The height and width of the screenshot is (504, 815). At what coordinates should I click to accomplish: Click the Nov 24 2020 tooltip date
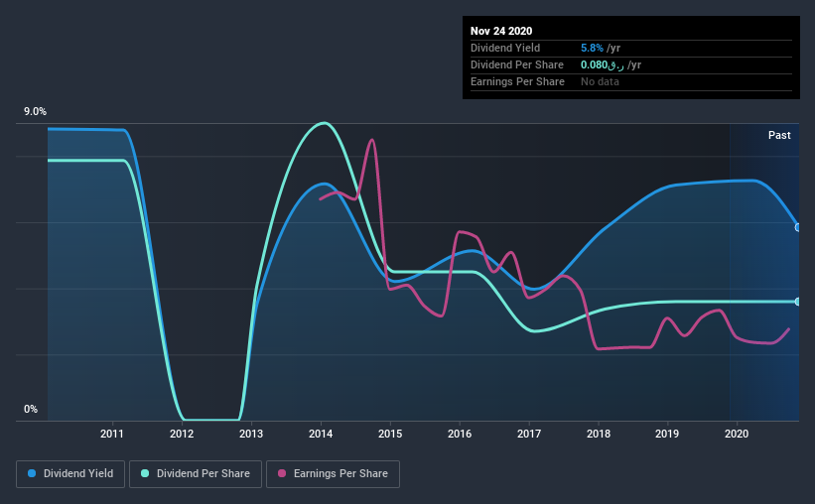coord(501,31)
